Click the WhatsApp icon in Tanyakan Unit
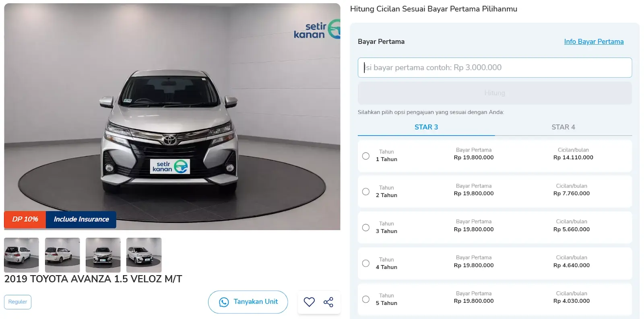 224,302
